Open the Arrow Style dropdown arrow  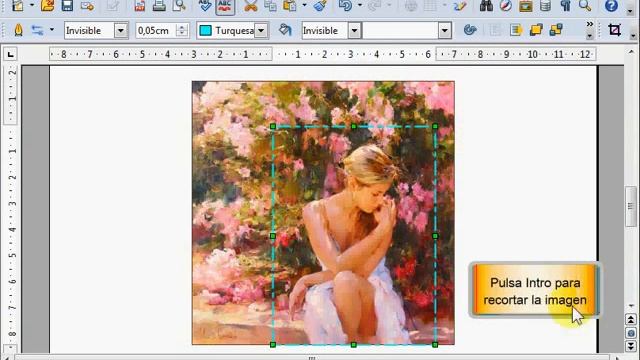[51, 30]
